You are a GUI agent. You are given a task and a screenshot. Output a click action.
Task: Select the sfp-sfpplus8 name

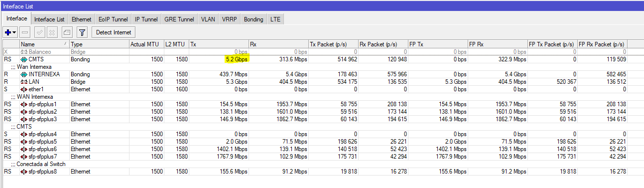pos(43,172)
